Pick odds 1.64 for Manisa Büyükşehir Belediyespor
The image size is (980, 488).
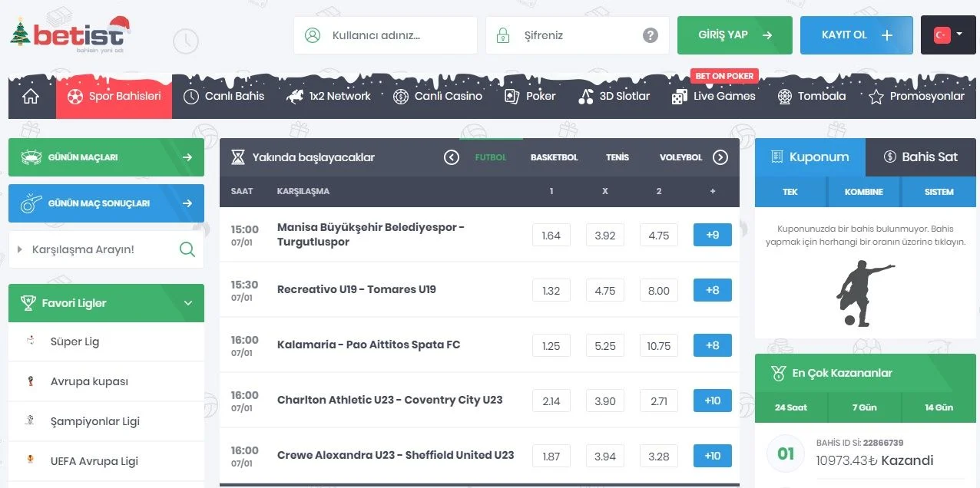click(x=551, y=236)
